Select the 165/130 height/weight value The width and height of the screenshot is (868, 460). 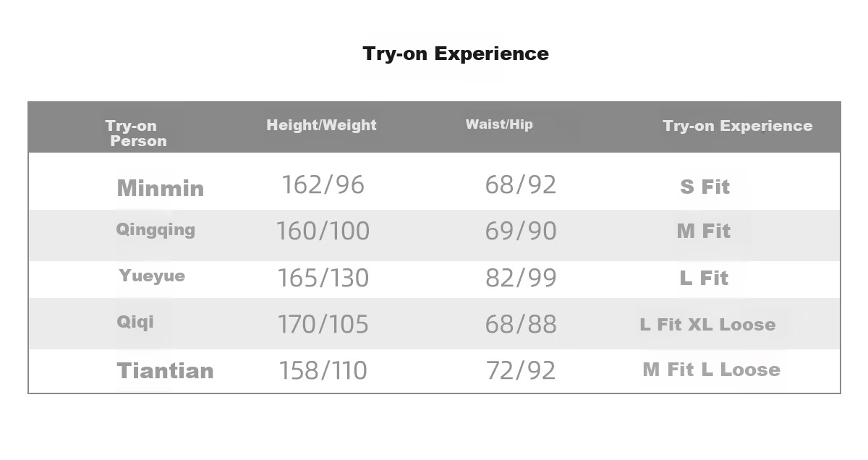(323, 278)
